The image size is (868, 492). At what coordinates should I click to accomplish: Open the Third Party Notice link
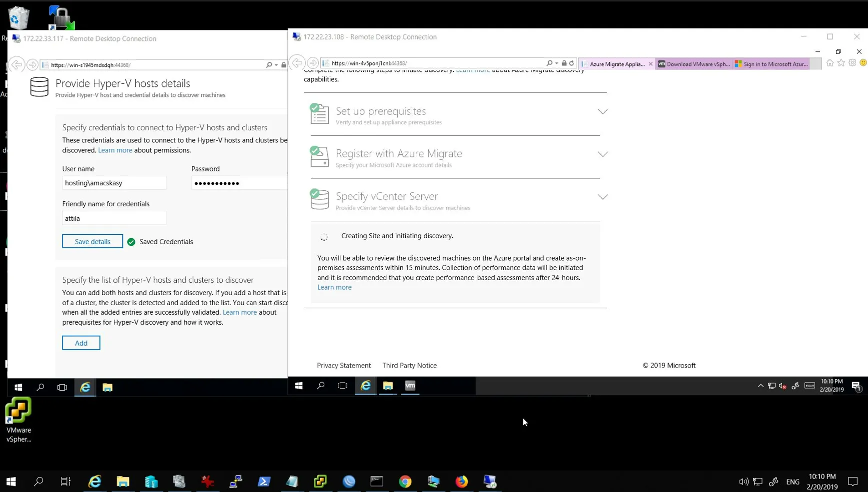tap(409, 366)
